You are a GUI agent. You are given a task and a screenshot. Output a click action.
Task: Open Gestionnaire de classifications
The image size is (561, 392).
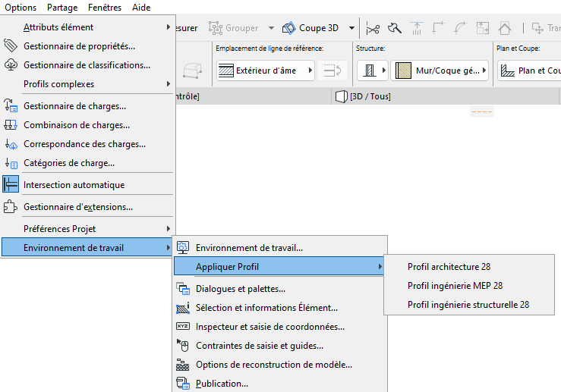[87, 65]
